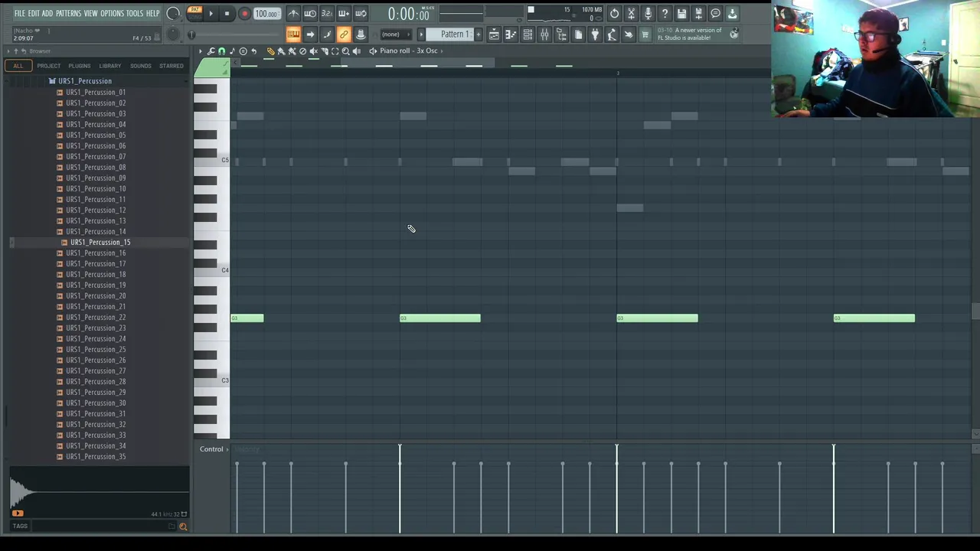Toggle step editing mode button
Viewport: 980px width, 551px height.
tap(327, 34)
